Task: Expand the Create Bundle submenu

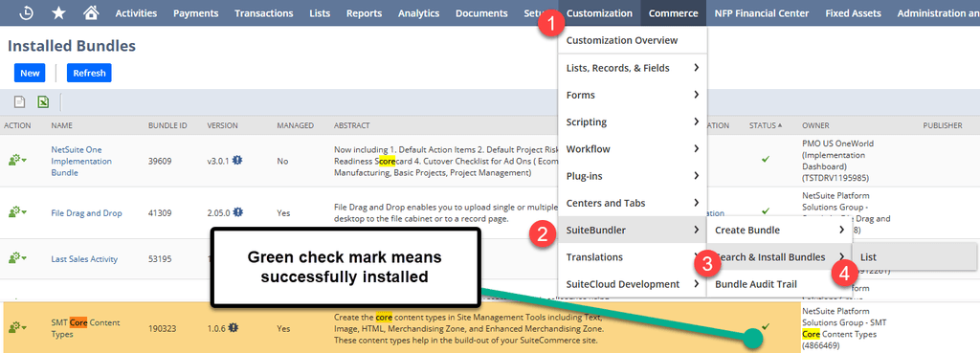Action: point(779,230)
